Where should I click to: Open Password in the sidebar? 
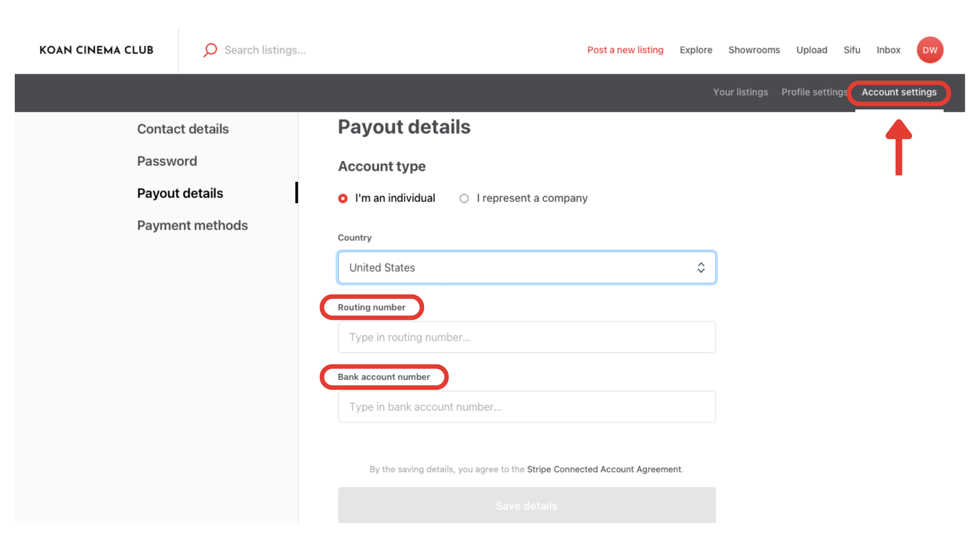pos(167,161)
